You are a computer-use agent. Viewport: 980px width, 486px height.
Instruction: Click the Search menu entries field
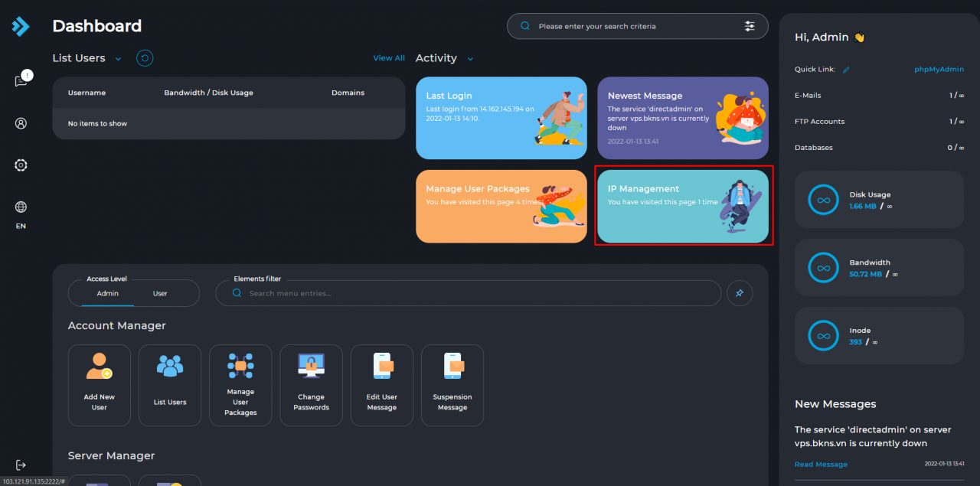click(x=475, y=293)
